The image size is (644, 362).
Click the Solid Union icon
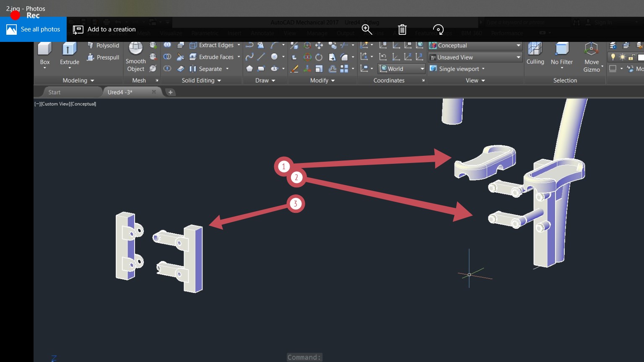point(167,45)
